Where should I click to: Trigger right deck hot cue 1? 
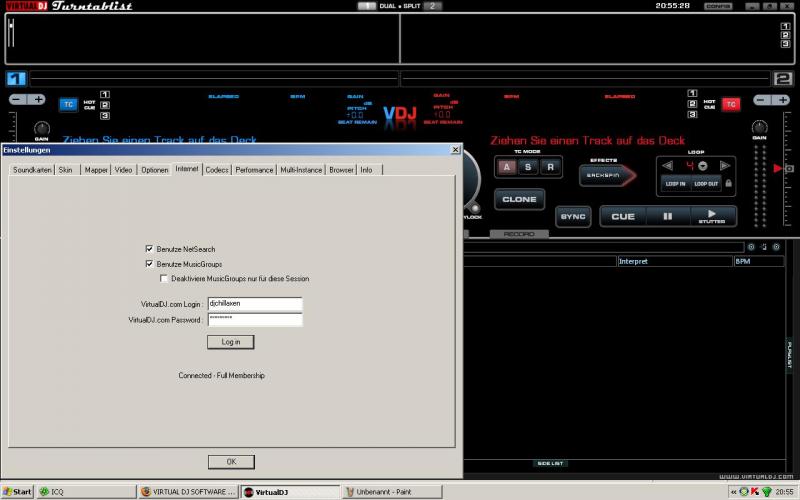692,93
